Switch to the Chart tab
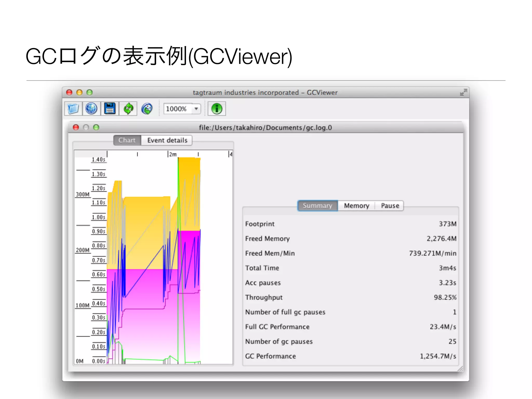 pos(127,140)
